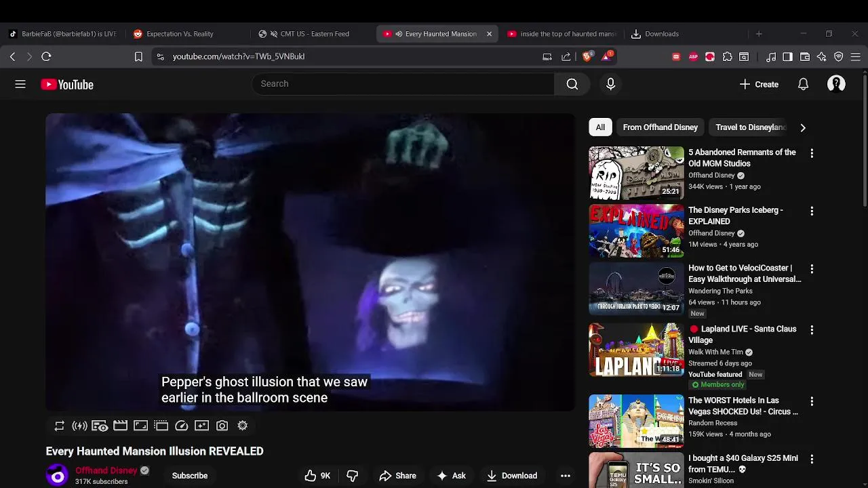868x488 pixels.
Task: Open YouTube notifications bell
Action: [x=803, y=84]
